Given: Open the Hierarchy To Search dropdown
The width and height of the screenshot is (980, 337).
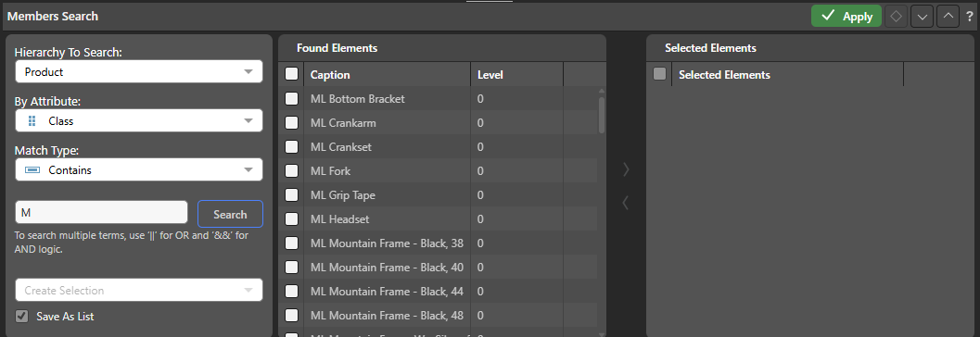Looking at the screenshot, I should coord(139,72).
